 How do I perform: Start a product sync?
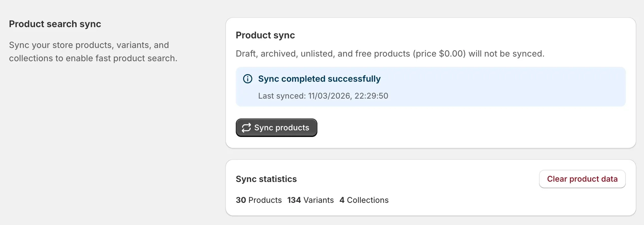[x=276, y=128]
